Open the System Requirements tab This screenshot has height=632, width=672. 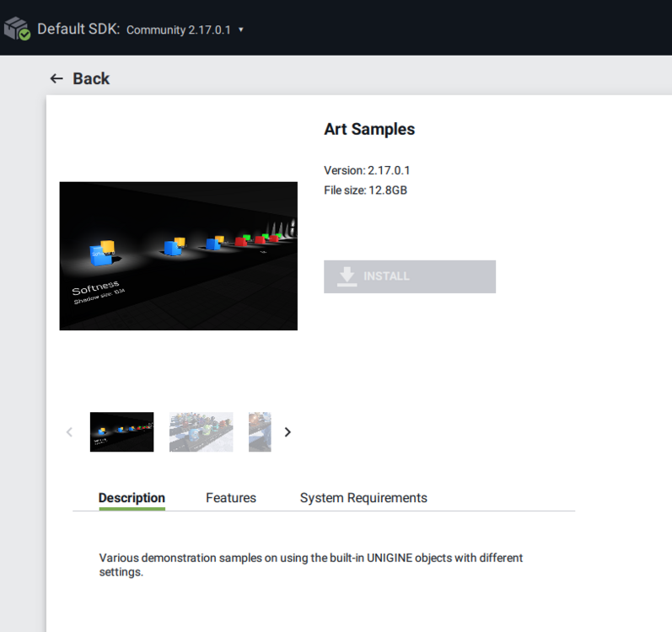tap(363, 498)
